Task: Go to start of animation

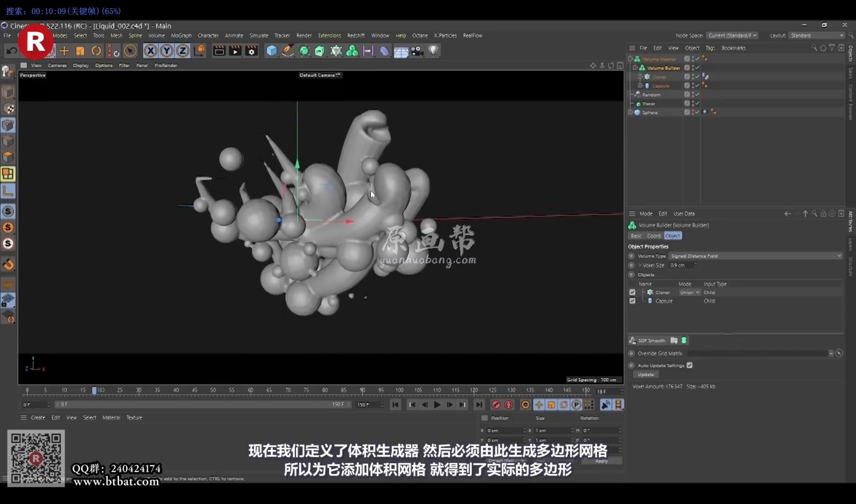Action: tap(396, 405)
